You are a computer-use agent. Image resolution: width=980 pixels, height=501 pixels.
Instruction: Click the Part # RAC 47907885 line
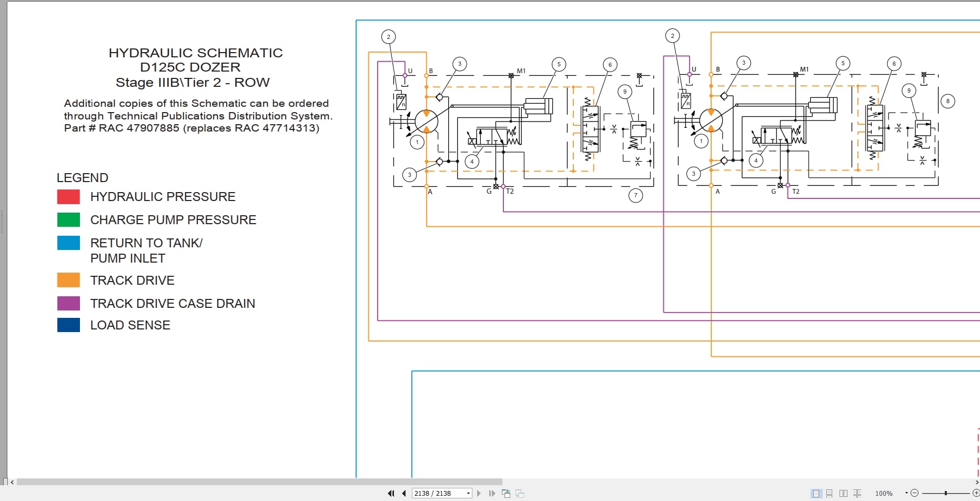pyautogui.click(x=191, y=128)
